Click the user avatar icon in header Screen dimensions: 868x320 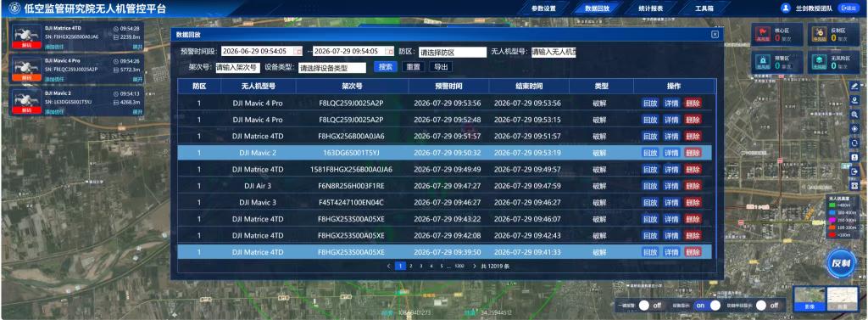[785, 8]
